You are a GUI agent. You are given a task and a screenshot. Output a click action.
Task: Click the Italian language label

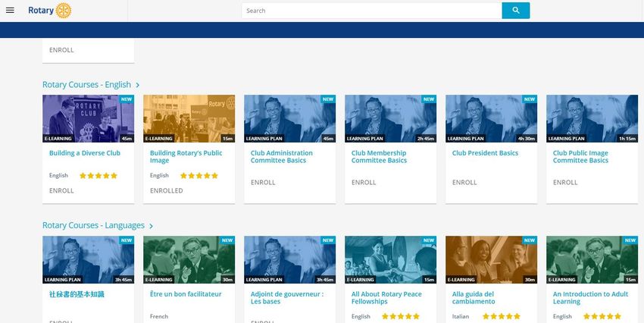coord(461,316)
